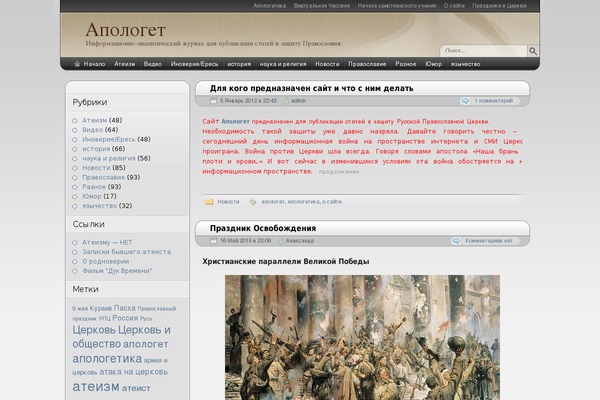
Task: Click the продолжение read-more link
Action: 341,172
